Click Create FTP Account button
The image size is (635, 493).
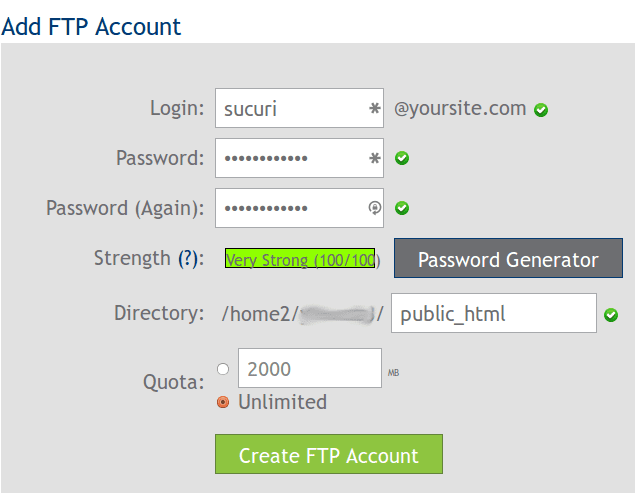[x=329, y=454]
